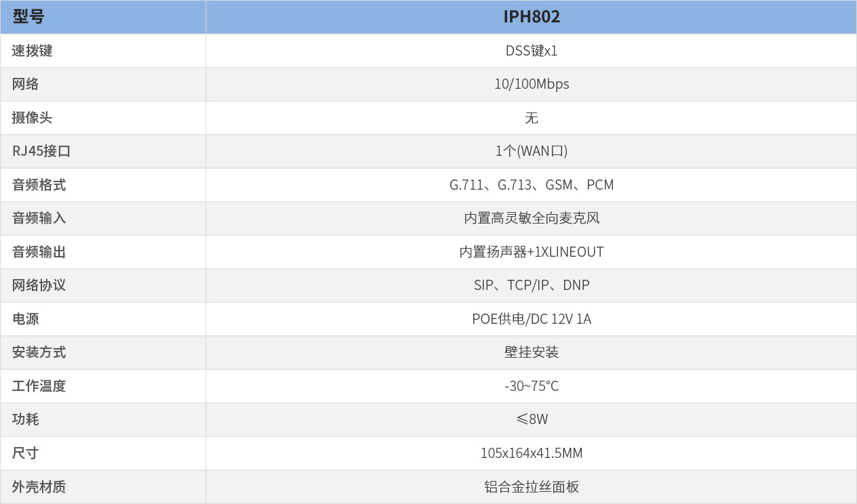857x504 pixels.
Task: Select the SIP、TCP/IP、DNP protocols text
Action: (x=532, y=285)
